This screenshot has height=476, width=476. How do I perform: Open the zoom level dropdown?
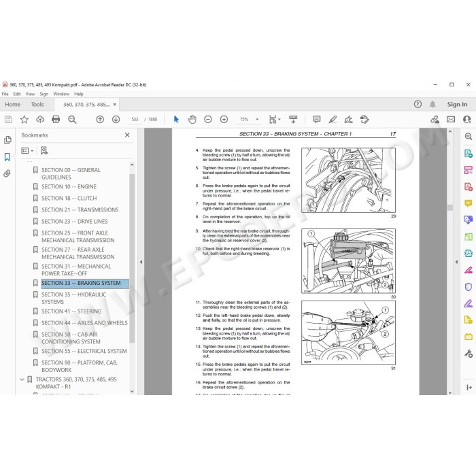257,119
